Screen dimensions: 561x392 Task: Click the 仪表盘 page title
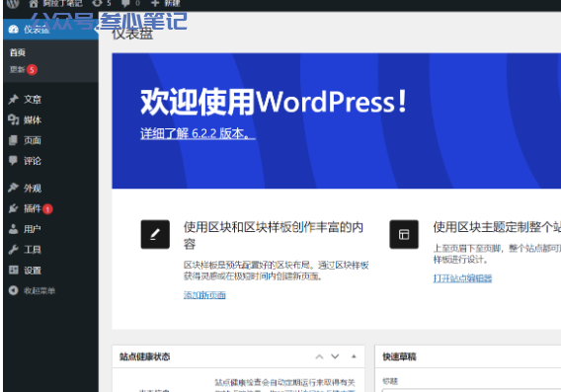(x=132, y=35)
